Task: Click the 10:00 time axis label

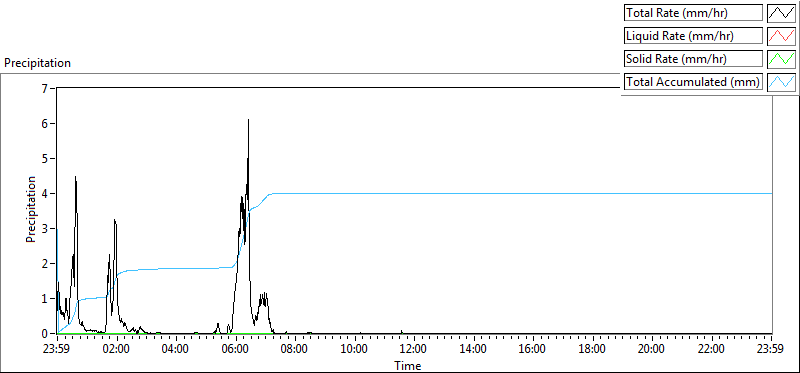Action: coord(355,350)
